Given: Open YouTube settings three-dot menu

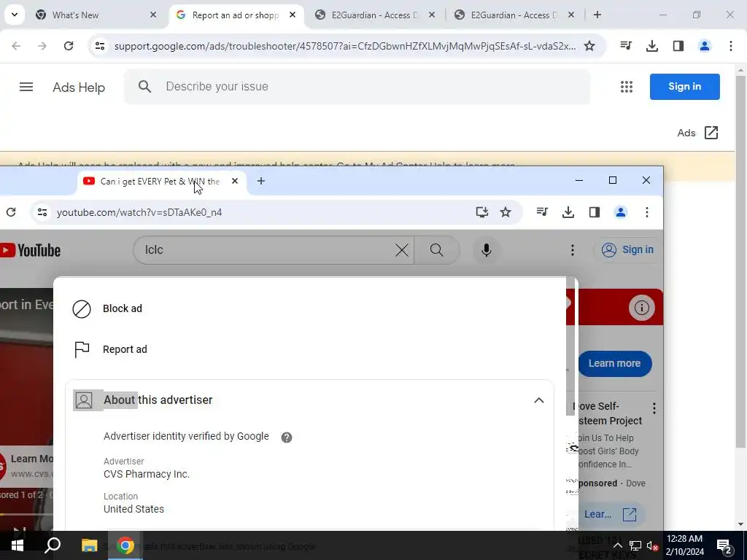Looking at the screenshot, I should coord(572,250).
